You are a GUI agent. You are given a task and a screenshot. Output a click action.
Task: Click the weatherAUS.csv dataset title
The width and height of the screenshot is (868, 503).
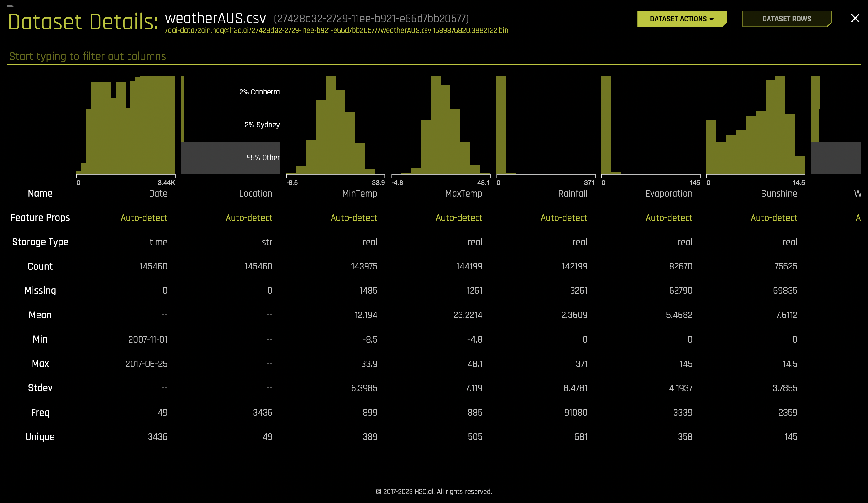(215, 19)
